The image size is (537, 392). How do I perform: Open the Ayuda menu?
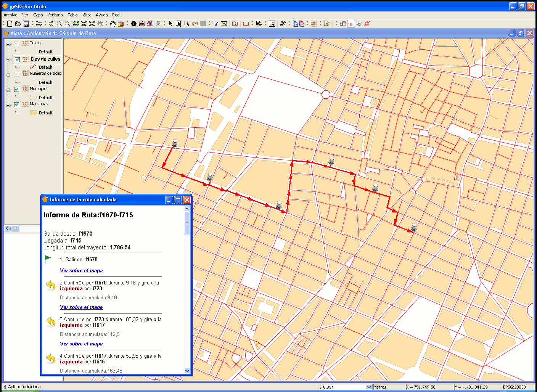pos(102,15)
